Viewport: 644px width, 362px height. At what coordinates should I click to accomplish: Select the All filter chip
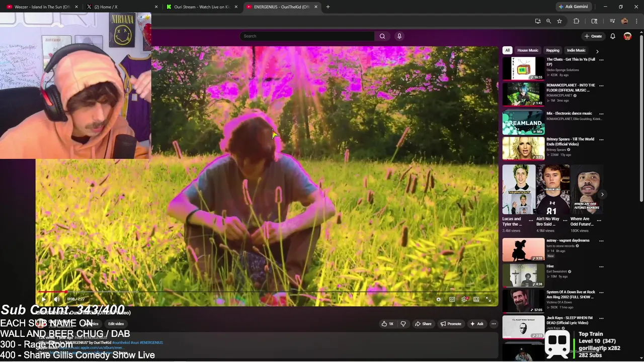[507, 50]
